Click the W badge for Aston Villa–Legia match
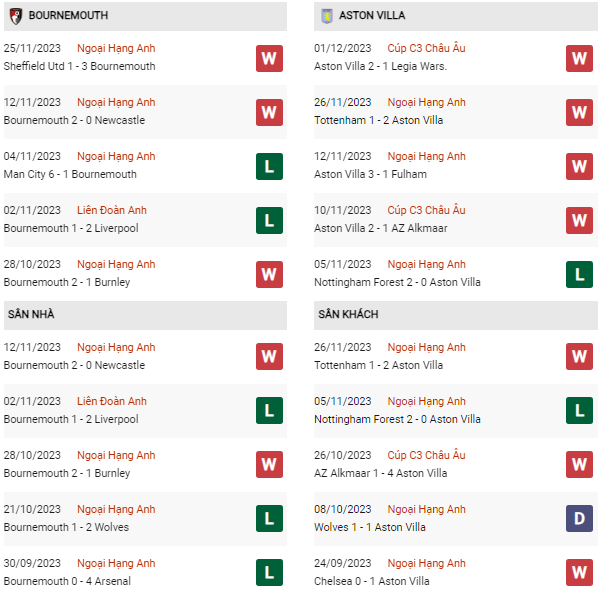Screen dimensions: 600x593 (580, 58)
